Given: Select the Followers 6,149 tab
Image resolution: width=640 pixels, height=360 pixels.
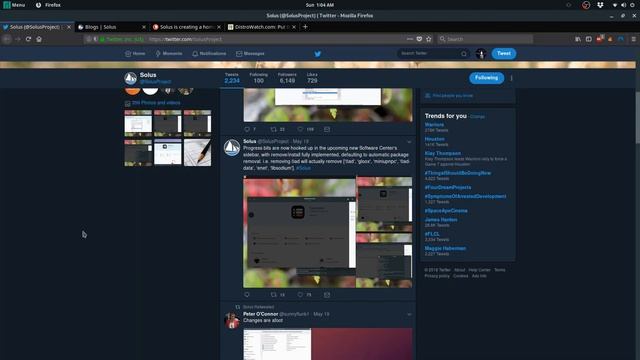Looking at the screenshot, I should 287,78.
